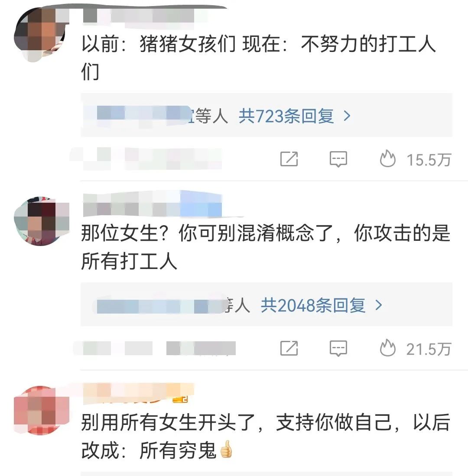
Task: Open the second commenter's avatar
Action: click(41, 221)
